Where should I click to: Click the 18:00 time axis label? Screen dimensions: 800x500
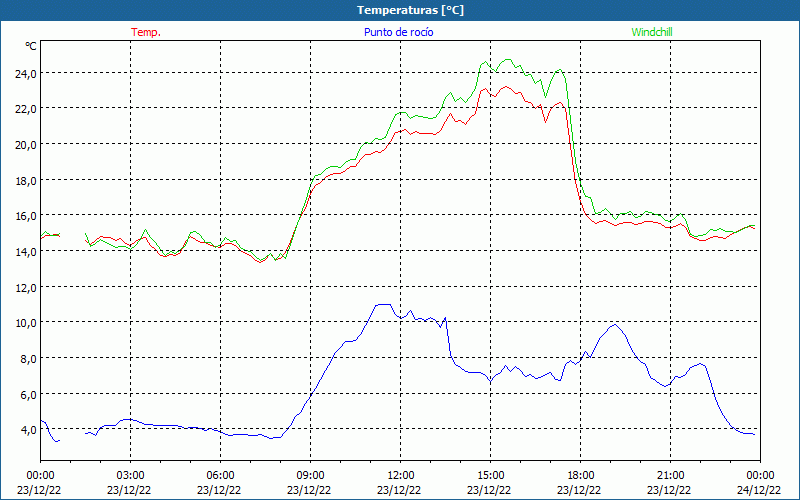580,476
